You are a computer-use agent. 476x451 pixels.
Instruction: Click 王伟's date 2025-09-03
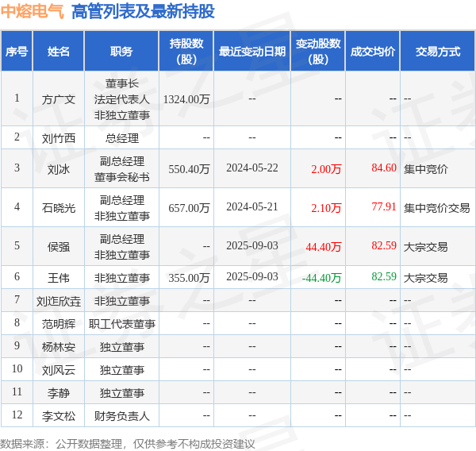[252, 276]
